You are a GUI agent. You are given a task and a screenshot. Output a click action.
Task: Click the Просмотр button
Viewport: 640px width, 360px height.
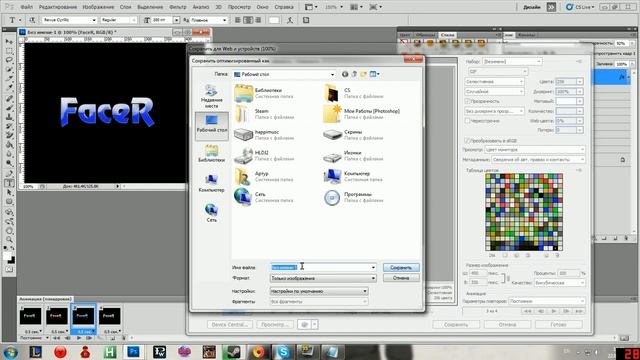pos(275,324)
